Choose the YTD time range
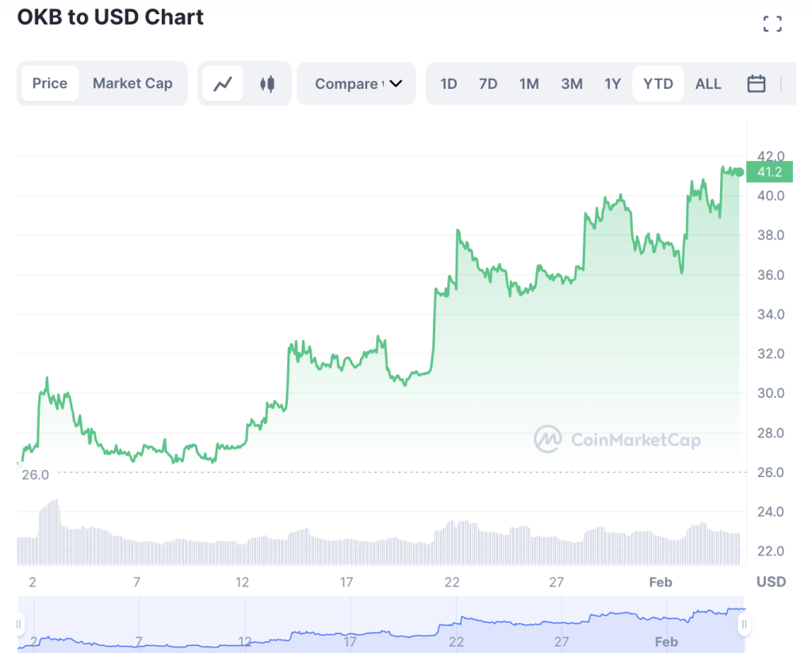Image resolution: width=812 pixels, height=653 pixels. (x=657, y=84)
